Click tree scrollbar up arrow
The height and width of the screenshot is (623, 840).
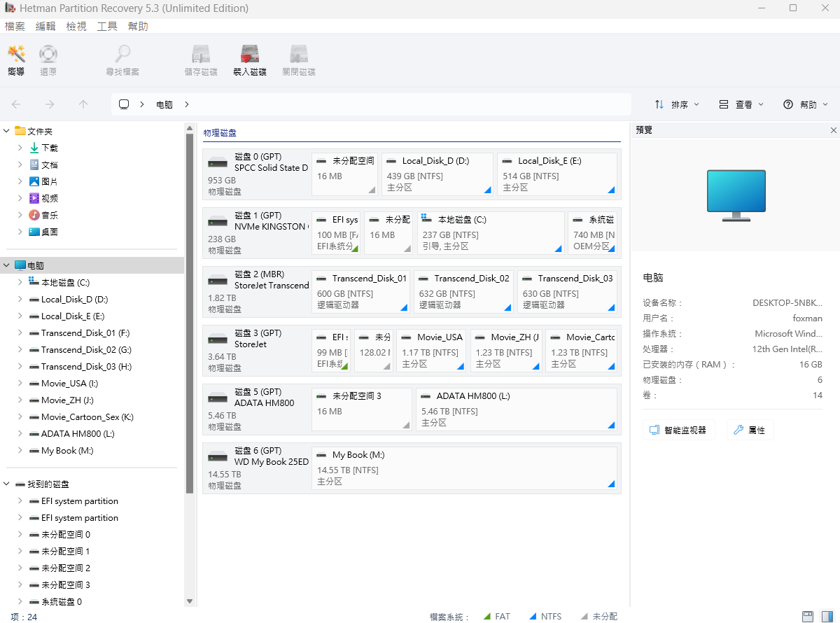click(190, 128)
